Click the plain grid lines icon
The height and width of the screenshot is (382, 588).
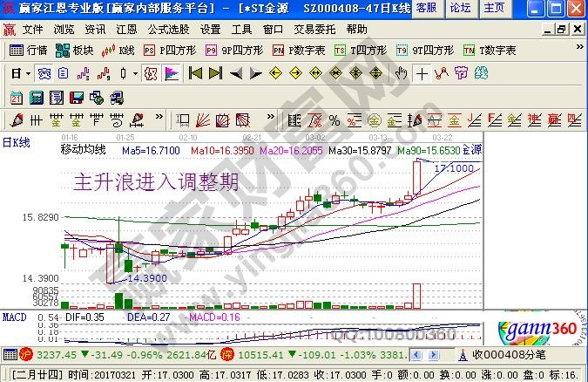[x=36, y=120]
